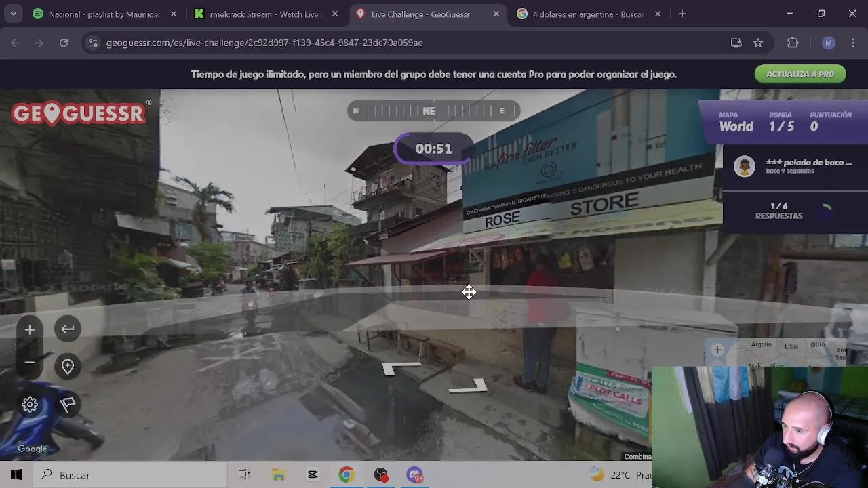Viewport: 868px width, 488px height.
Task: Click the checkpoint flag button
Action: point(68,405)
